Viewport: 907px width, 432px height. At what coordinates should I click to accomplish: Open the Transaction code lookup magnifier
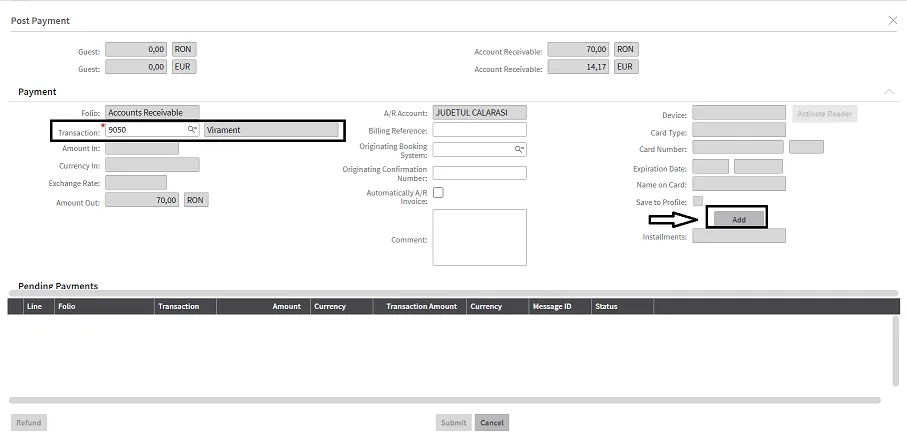pos(192,130)
